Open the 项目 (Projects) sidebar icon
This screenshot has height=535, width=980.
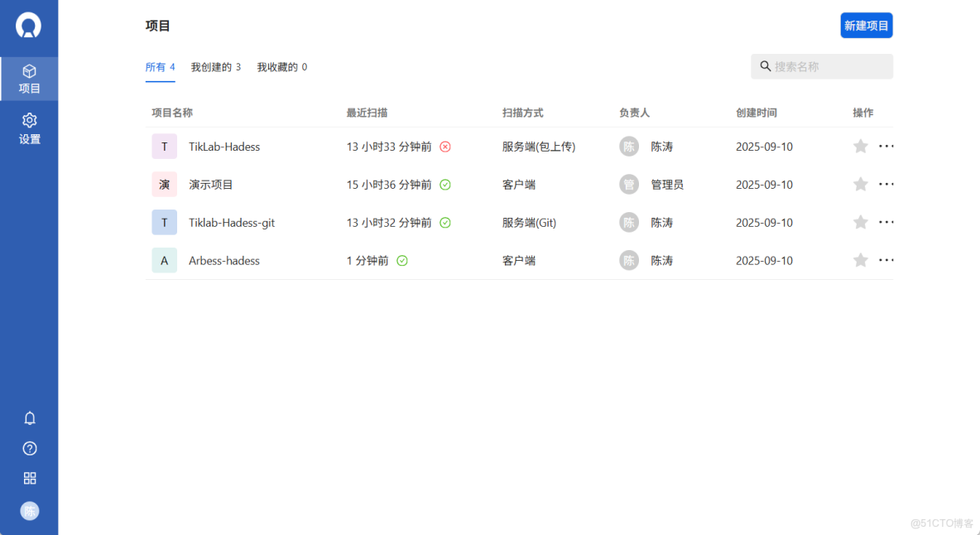coord(29,78)
